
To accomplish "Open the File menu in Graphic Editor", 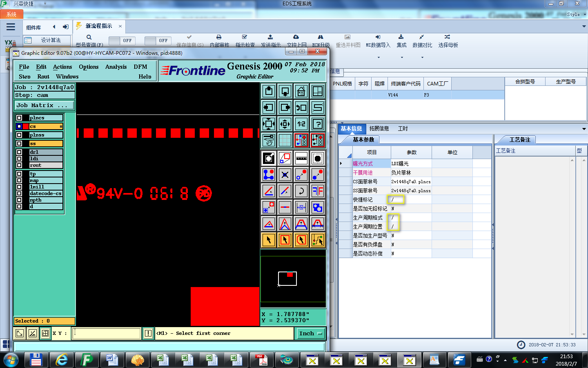I will click(x=24, y=67).
